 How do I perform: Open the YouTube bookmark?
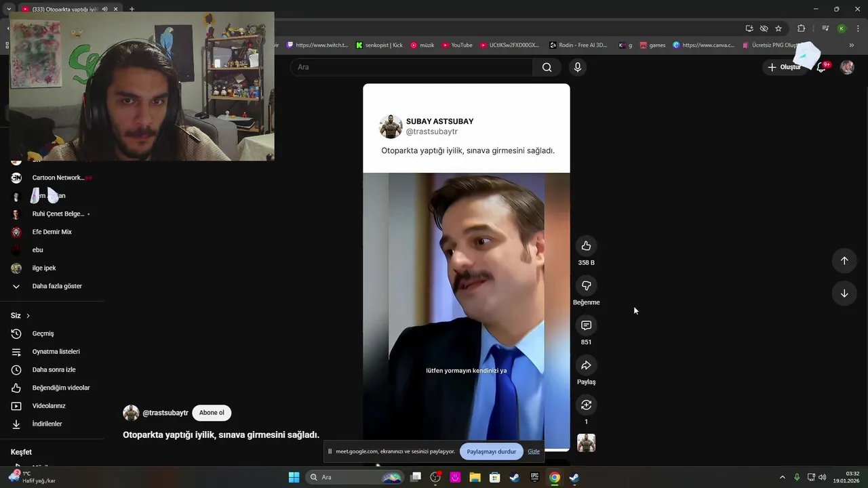pos(457,45)
